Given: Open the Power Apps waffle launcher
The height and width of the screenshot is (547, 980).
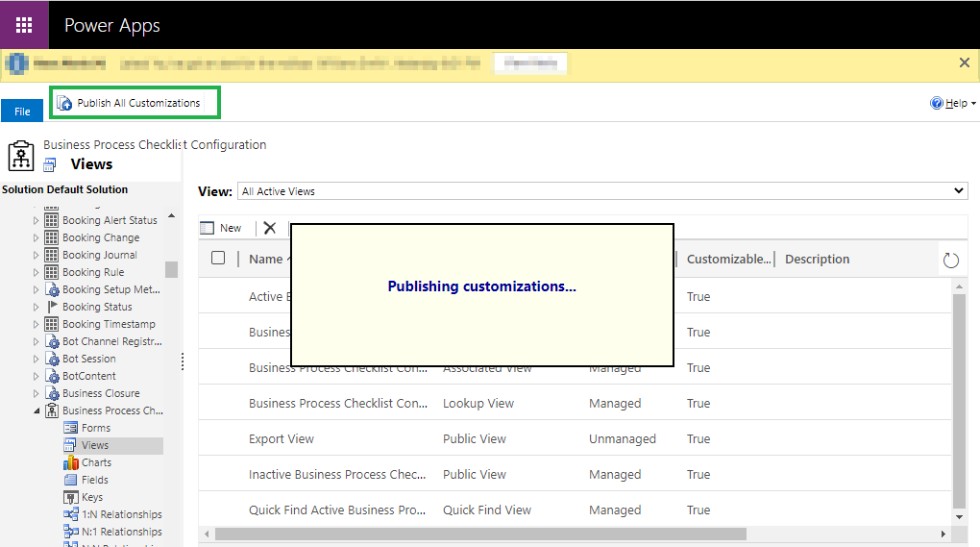Looking at the screenshot, I should click(x=24, y=25).
